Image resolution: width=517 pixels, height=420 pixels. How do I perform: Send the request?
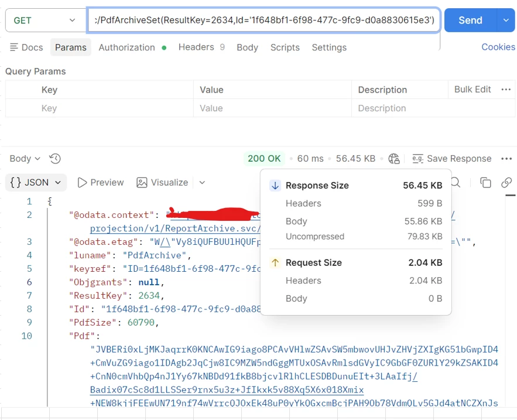[x=470, y=20]
